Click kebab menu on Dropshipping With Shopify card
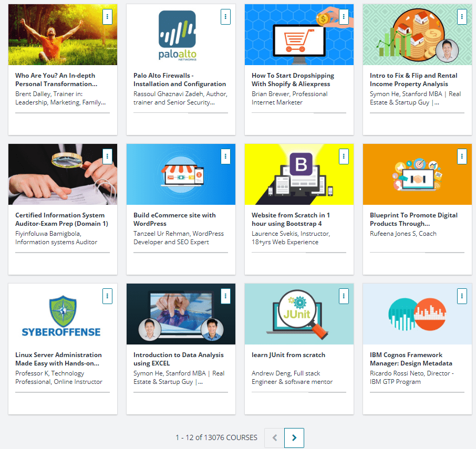 click(344, 17)
